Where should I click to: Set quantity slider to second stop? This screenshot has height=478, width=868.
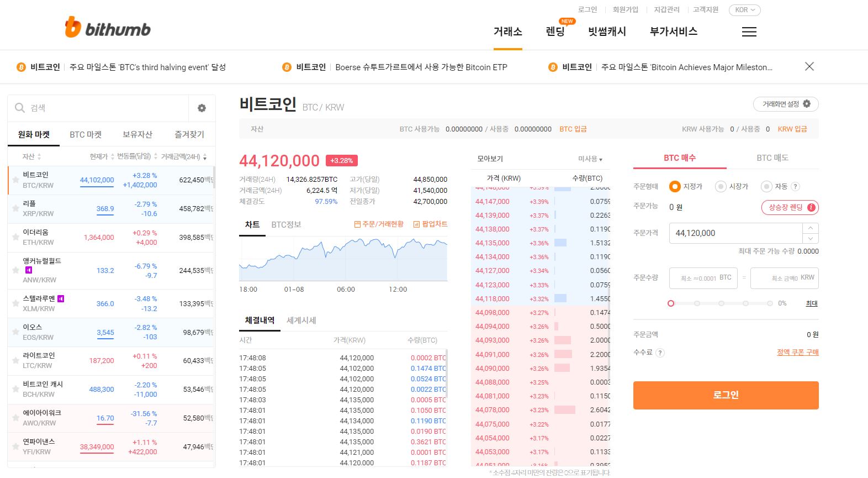tap(697, 303)
